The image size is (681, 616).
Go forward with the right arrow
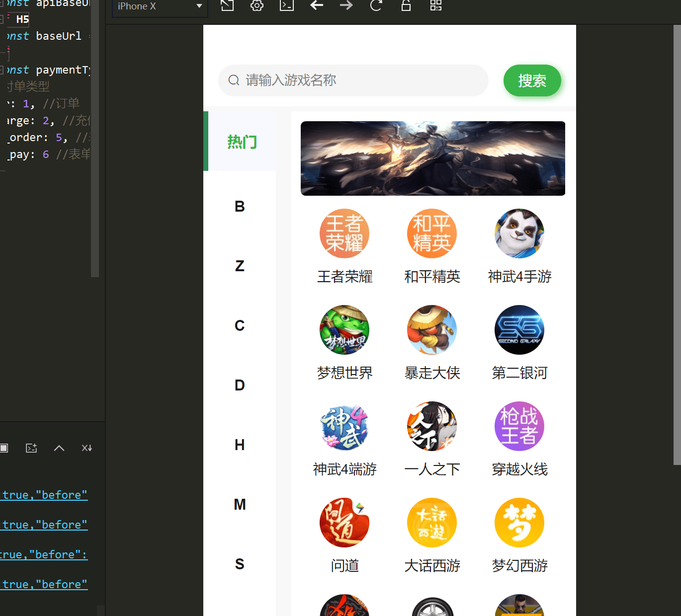(346, 5)
